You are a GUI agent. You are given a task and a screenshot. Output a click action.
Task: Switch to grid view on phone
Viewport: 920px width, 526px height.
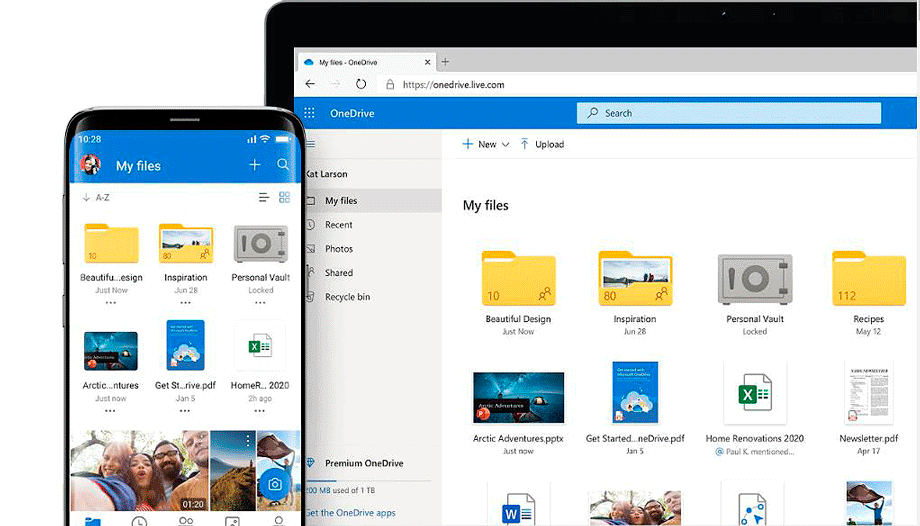285,197
